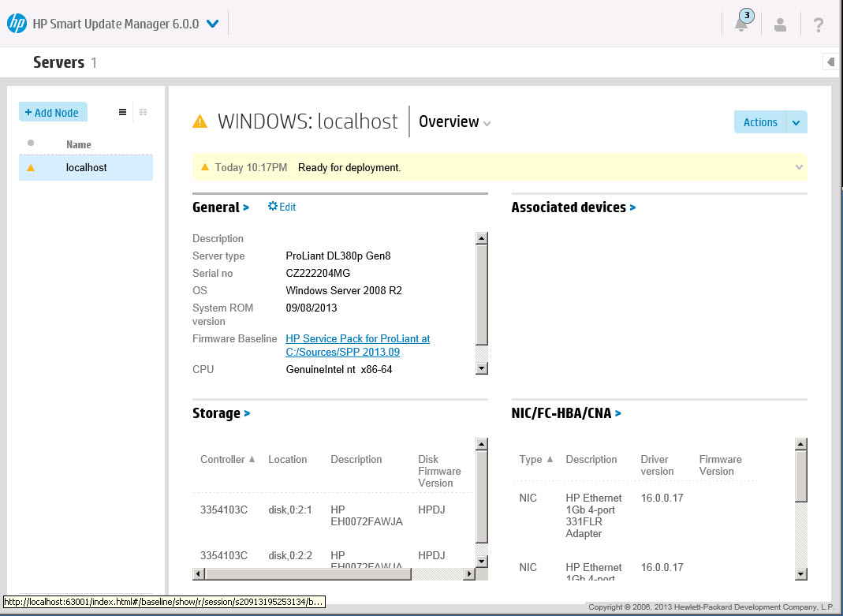The width and height of the screenshot is (843, 616).
Task: Sort the NIC table by Description column
Action: click(591, 460)
